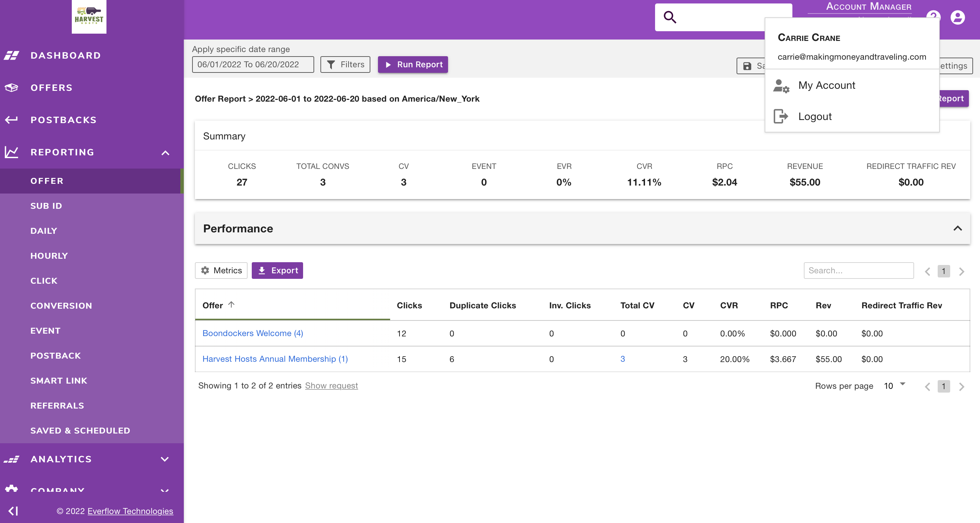Image resolution: width=980 pixels, height=523 pixels.
Task: Click the Postbacks arrow icon
Action: (x=11, y=120)
